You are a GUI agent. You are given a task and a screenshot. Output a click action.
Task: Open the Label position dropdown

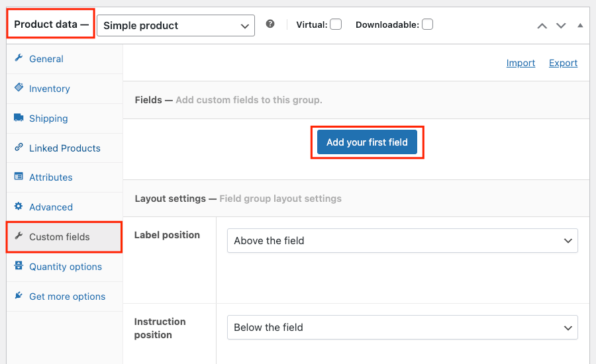click(x=403, y=240)
